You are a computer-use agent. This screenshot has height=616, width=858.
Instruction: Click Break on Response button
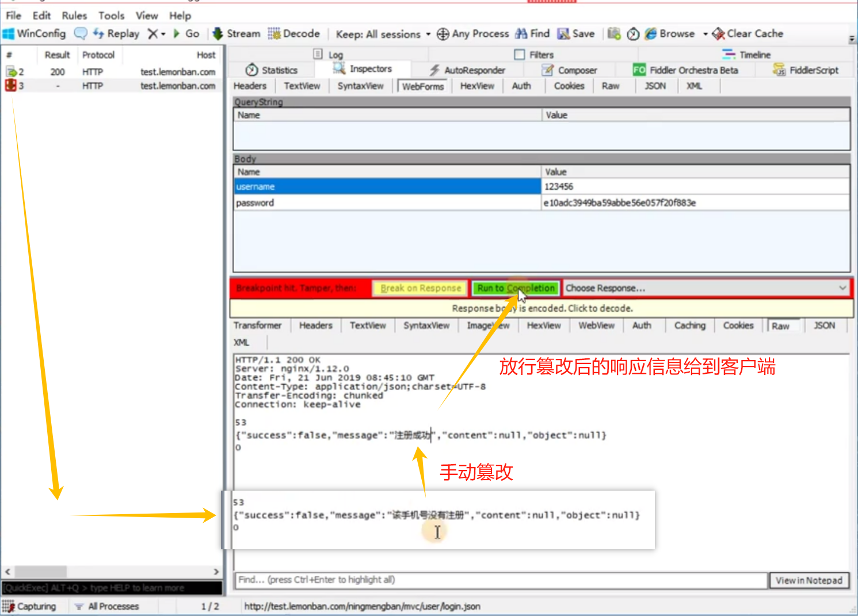coord(421,288)
